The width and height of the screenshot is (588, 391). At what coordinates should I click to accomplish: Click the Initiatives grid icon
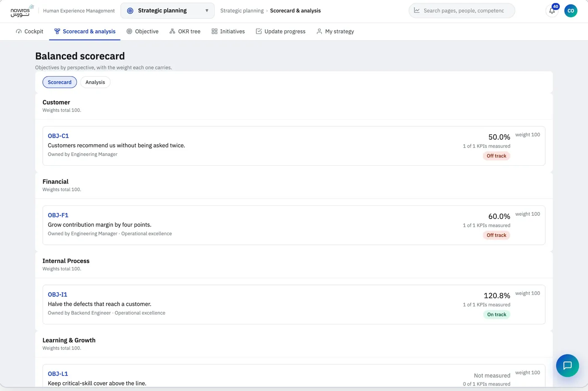pyautogui.click(x=214, y=31)
